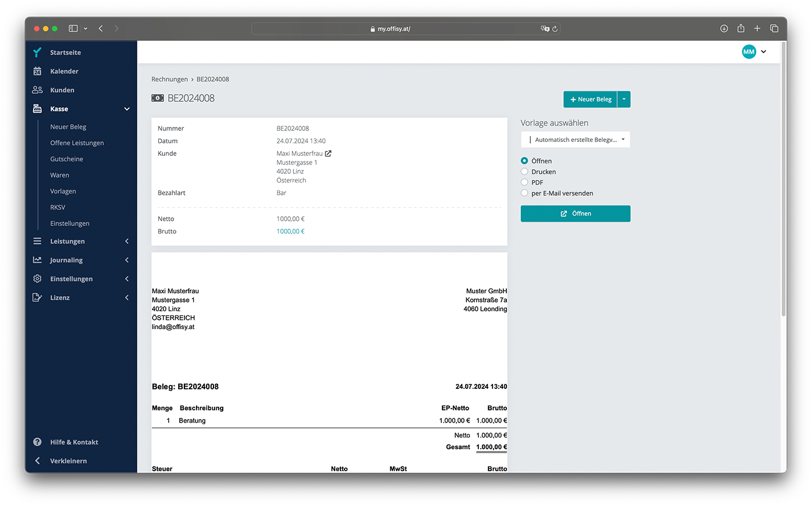Open Waren menu item
The width and height of the screenshot is (812, 506).
click(x=60, y=175)
